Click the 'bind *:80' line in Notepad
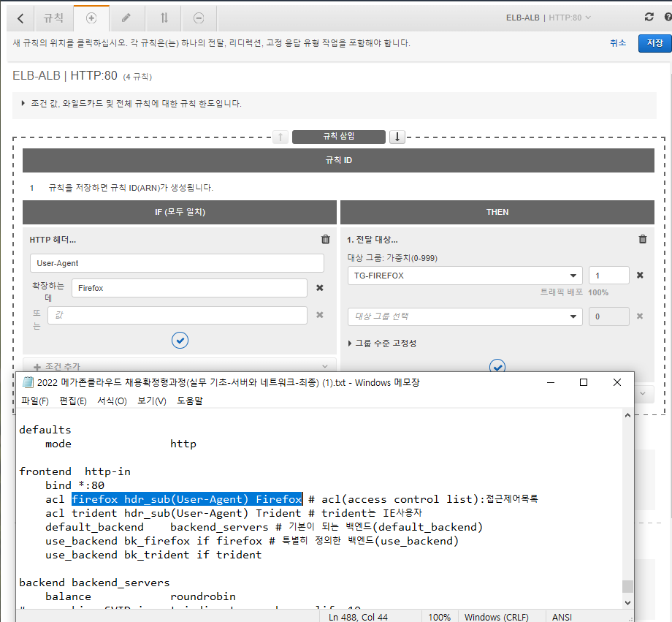Screen dimensions: 672x622 [x=75, y=485]
